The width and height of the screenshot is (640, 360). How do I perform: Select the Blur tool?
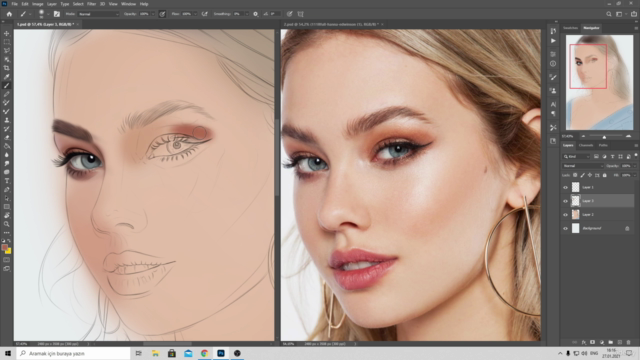tap(7, 155)
